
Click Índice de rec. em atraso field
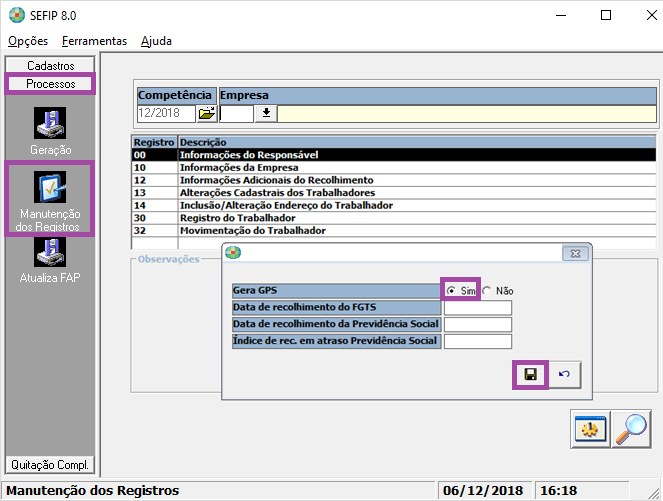pos(478,341)
